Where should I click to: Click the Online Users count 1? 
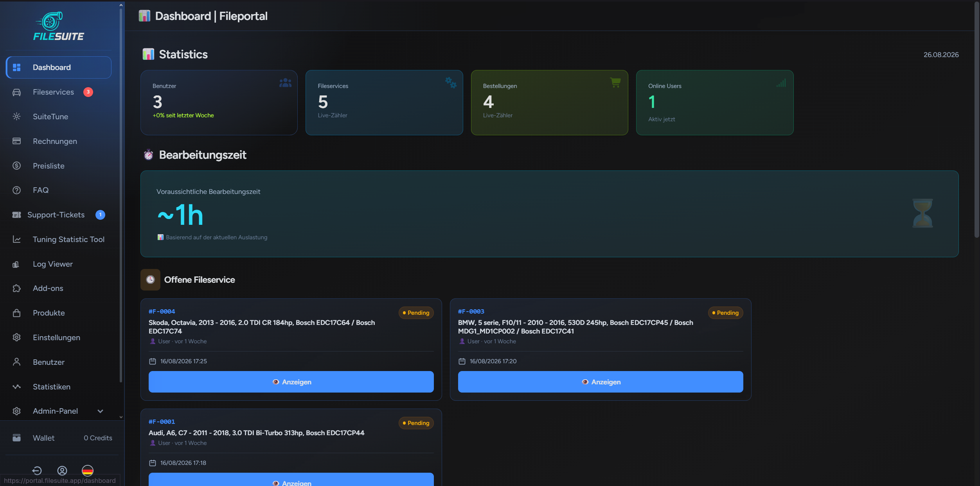click(x=652, y=102)
